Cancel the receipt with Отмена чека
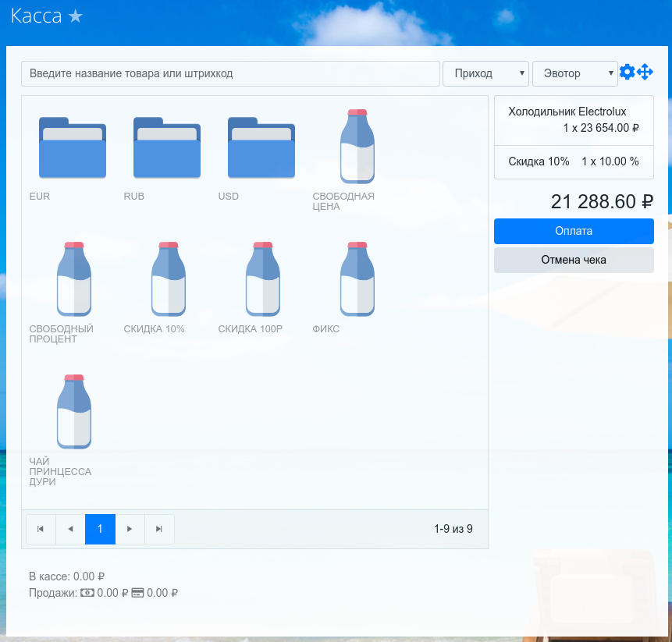Screen dimensions: 672x642 coord(574,260)
